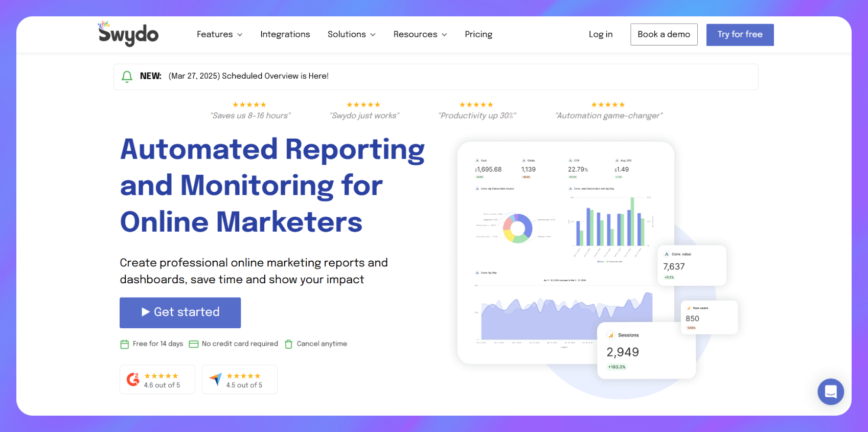Click the credit card icon
The height and width of the screenshot is (432, 868).
tap(194, 344)
